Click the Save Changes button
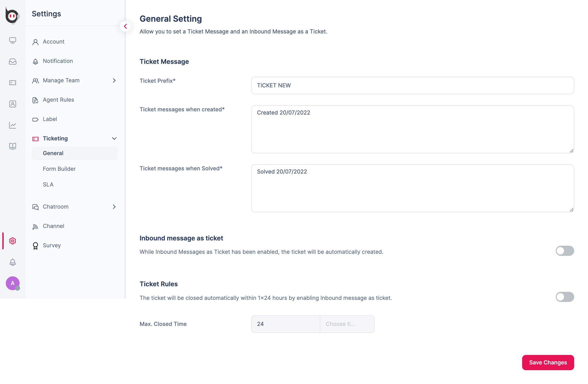The width and height of the screenshot is (588, 384). (x=548, y=362)
